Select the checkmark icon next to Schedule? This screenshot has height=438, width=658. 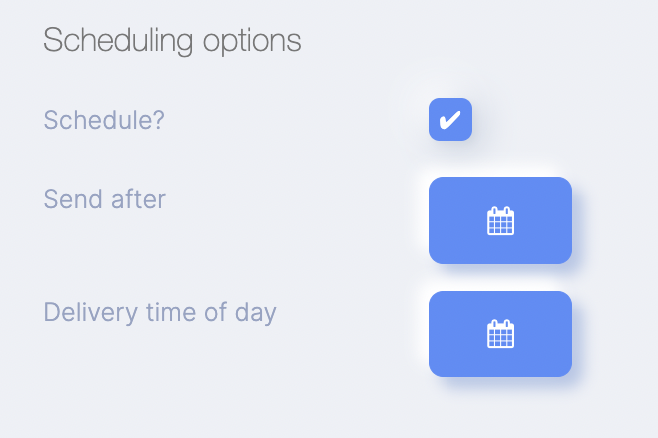coord(450,120)
